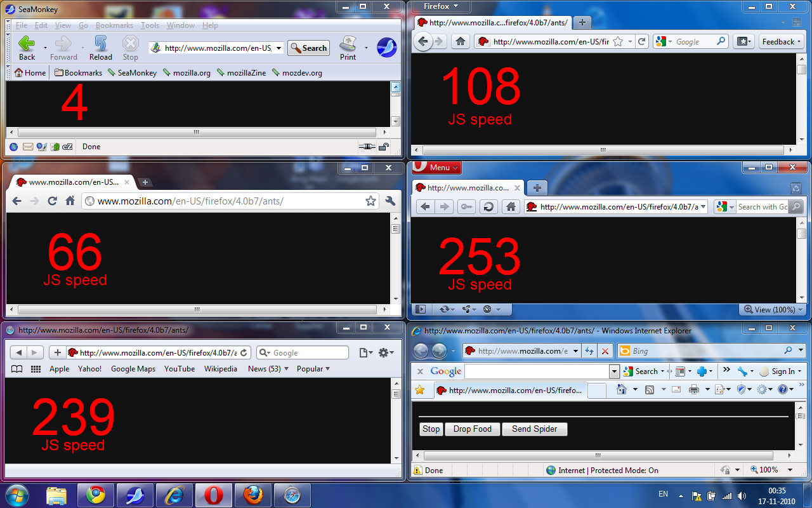Expand the SeaMonkey address bar dropdown
812x508 pixels.
[278, 48]
